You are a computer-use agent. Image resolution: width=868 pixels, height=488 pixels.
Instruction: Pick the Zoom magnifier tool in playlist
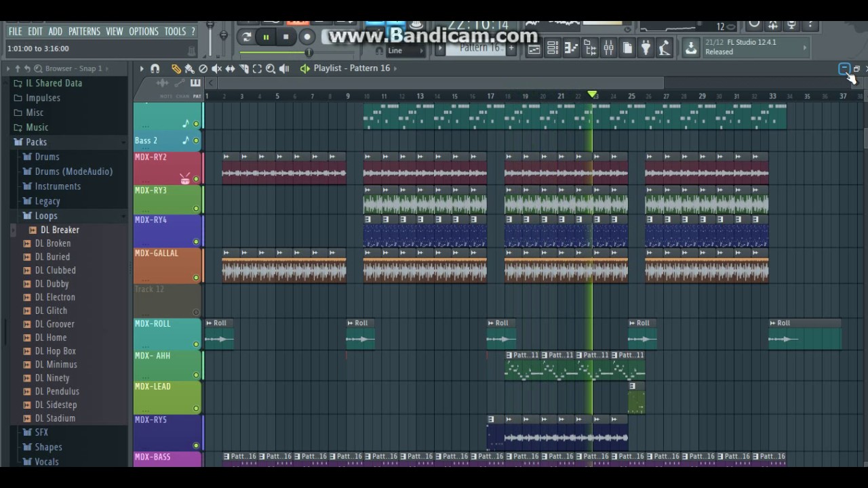pos(271,68)
